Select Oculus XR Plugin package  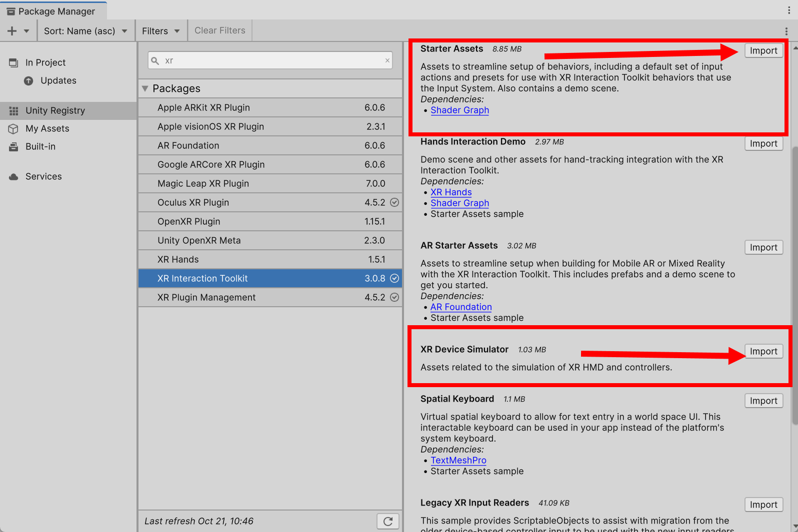270,202
